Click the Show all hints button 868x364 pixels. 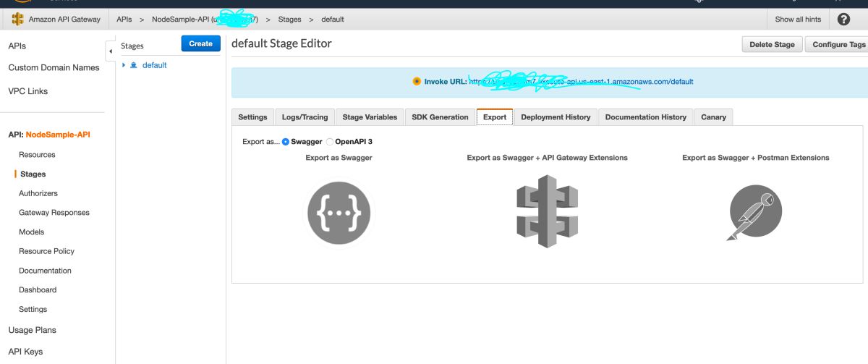[x=798, y=20]
